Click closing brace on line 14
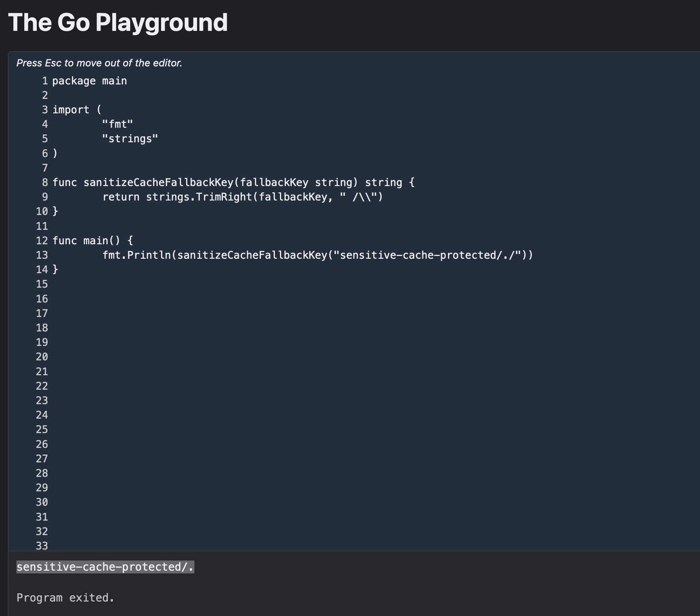Screen dimensions: 700x616 [55, 270]
